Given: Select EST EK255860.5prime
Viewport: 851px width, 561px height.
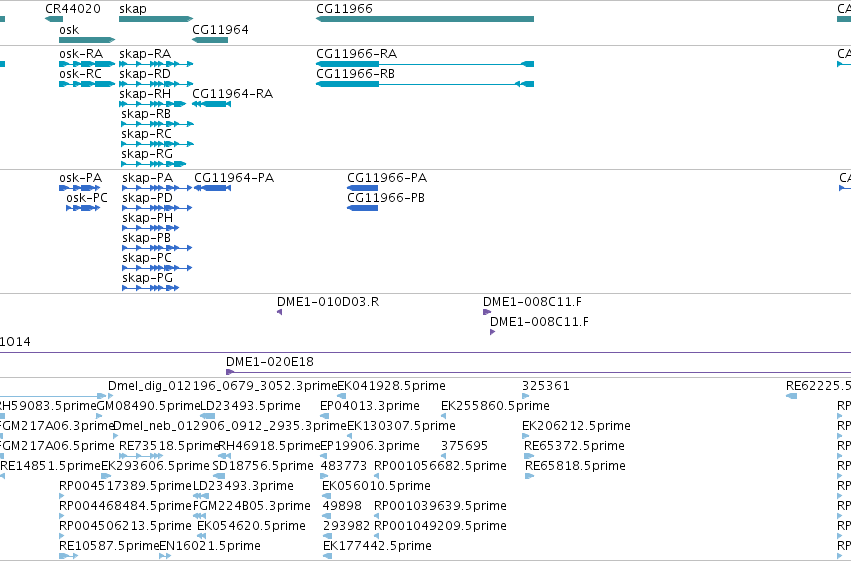Looking at the screenshot, I should click(x=496, y=406).
